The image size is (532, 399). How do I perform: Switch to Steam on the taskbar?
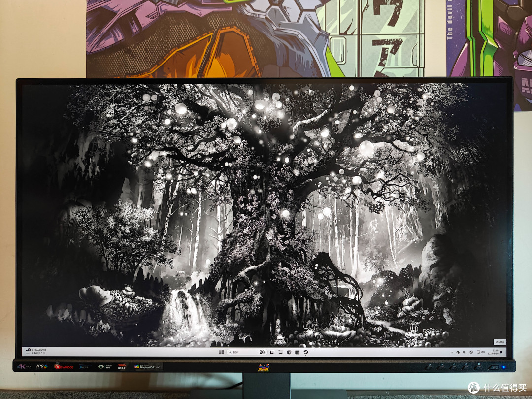(x=306, y=352)
